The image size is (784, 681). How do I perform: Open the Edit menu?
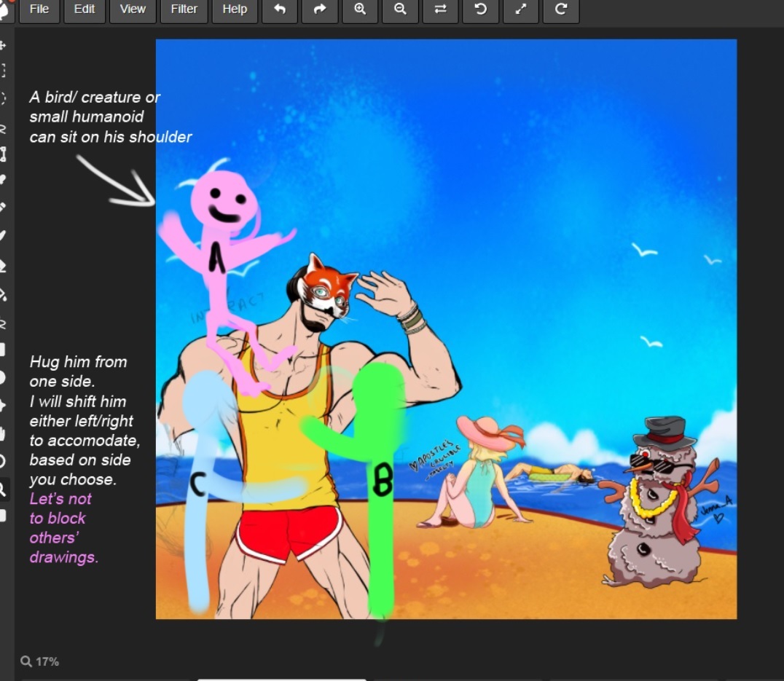(x=85, y=10)
